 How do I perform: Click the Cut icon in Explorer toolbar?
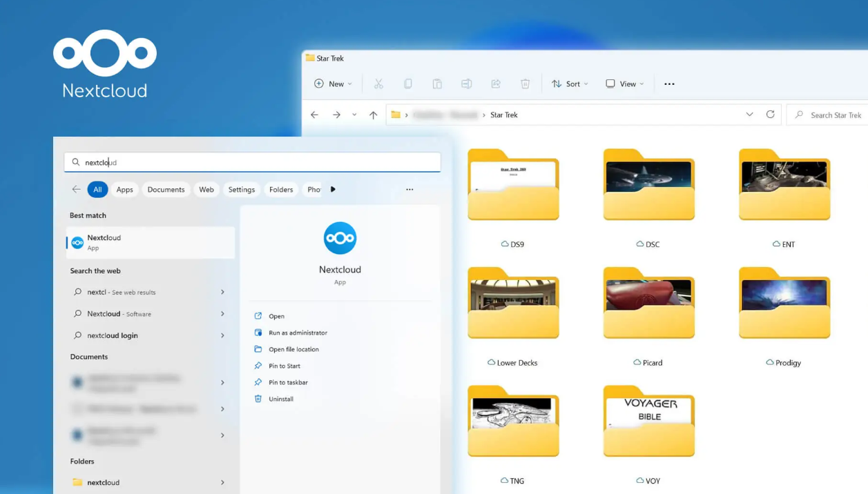tap(378, 83)
